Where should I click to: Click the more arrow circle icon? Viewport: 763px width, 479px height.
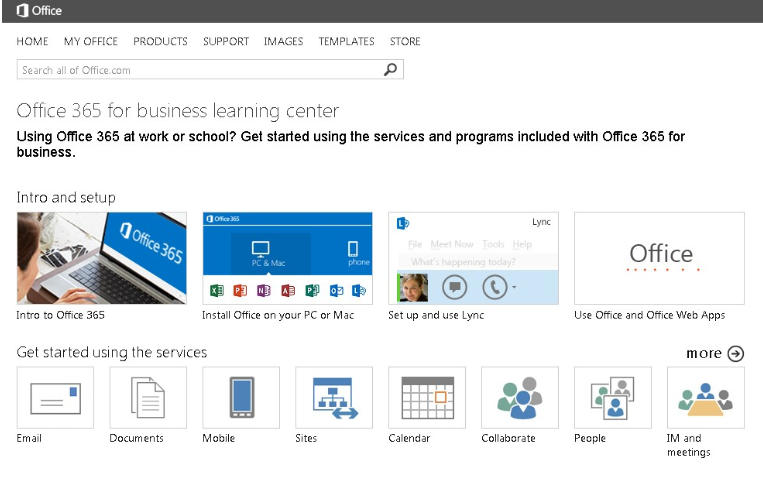pyautogui.click(x=736, y=353)
